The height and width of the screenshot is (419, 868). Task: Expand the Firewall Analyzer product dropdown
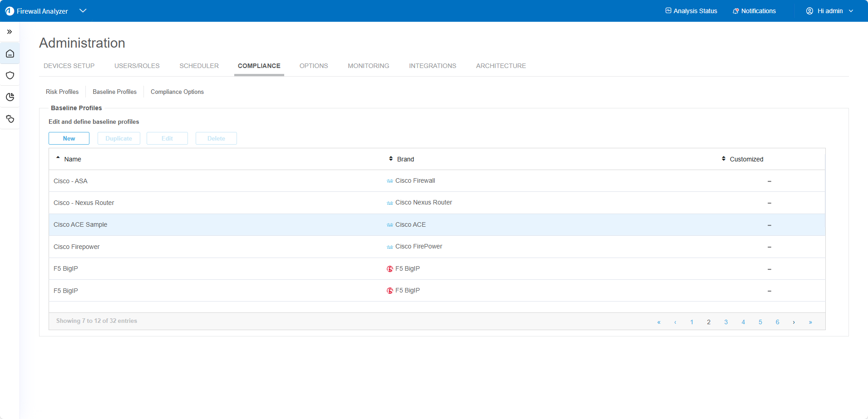pyautogui.click(x=83, y=11)
